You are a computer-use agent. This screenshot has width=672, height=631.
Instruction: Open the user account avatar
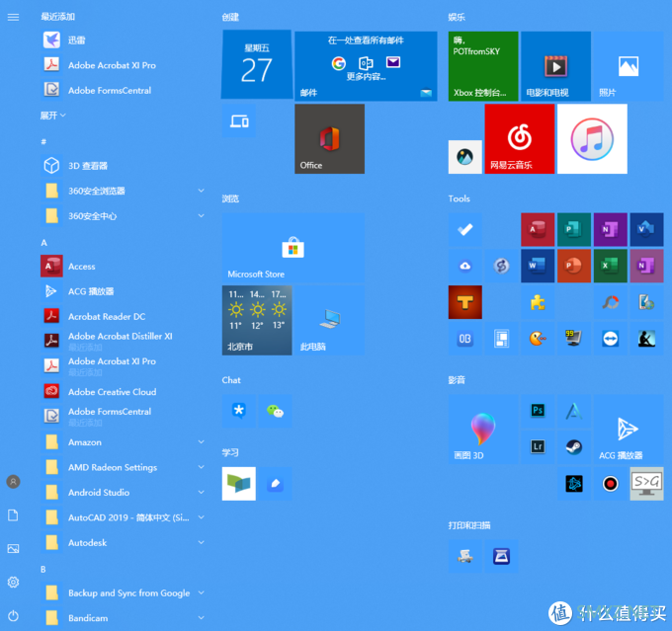[x=13, y=482]
